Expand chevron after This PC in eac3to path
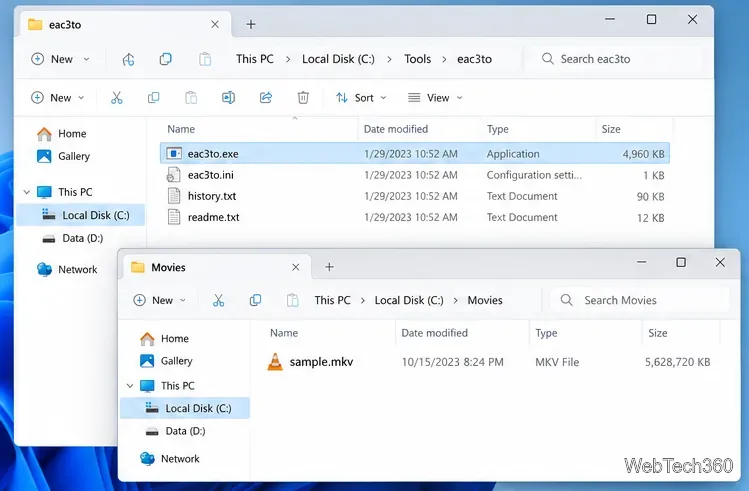749x491 pixels. (288, 59)
